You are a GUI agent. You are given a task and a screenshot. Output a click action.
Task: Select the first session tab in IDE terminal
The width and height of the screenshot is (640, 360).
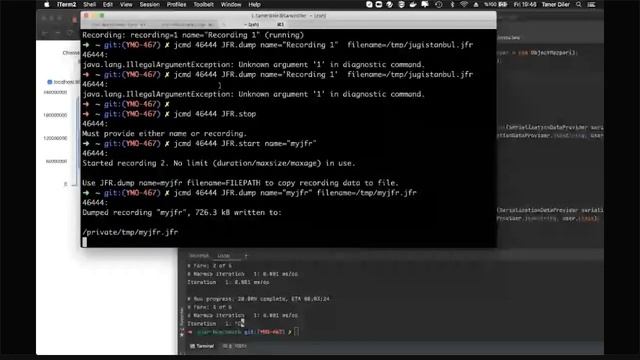click(199, 256)
